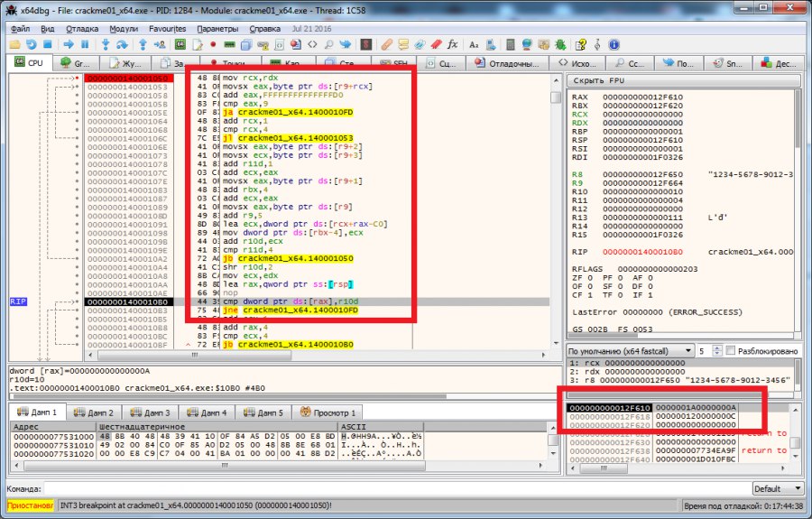Open Log view from toolbar icon
This screenshot has height=519, width=812.
point(197,44)
